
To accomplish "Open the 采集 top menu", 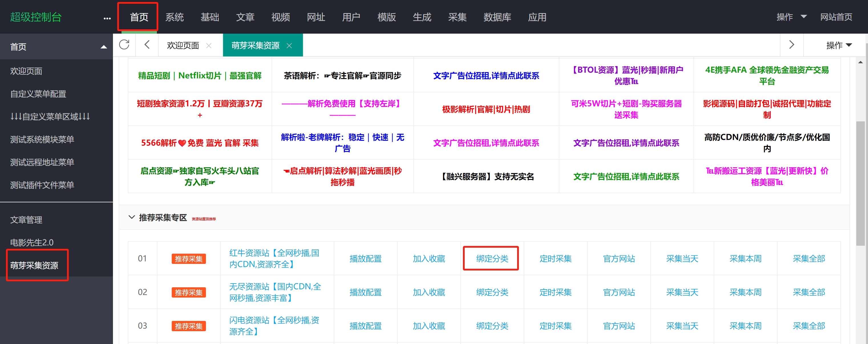I will [457, 17].
